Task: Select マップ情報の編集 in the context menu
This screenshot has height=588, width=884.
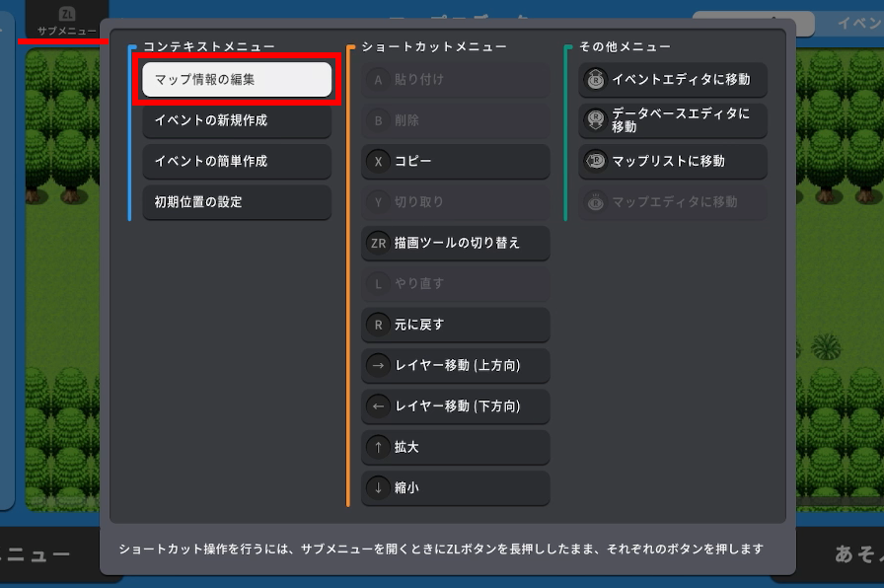Action: click(x=237, y=80)
